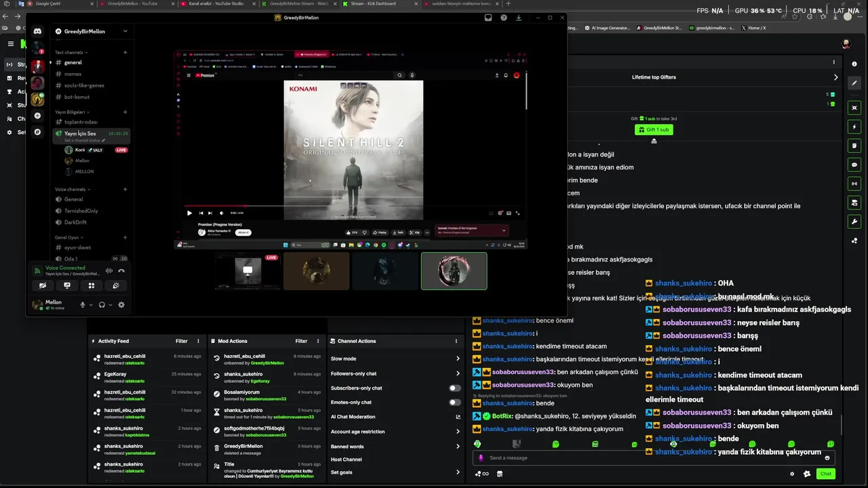Click the add a server plus icon in Discord

37,116
